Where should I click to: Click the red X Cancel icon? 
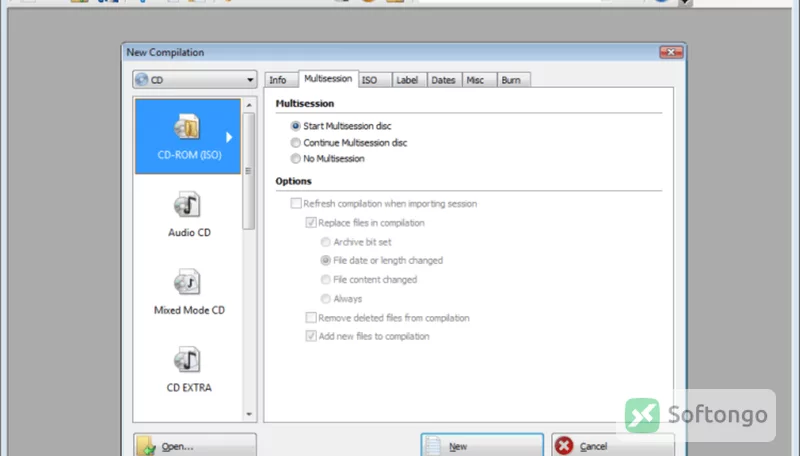click(x=564, y=445)
